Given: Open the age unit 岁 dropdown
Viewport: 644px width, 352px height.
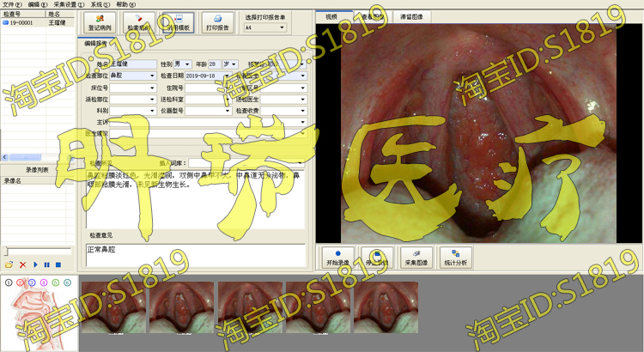Looking at the screenshot, I should [234, 64].
